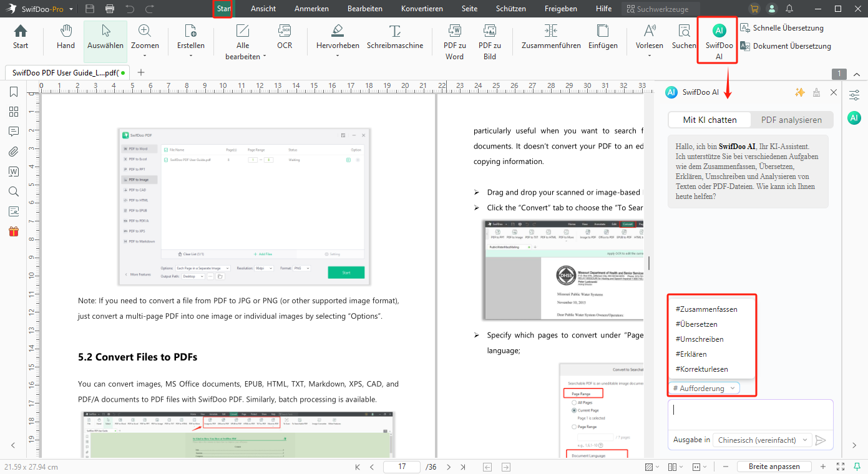Open the # Aufforderung prompt dropdown
This screenshot has width=868, height=474.
tap(704, 389)
